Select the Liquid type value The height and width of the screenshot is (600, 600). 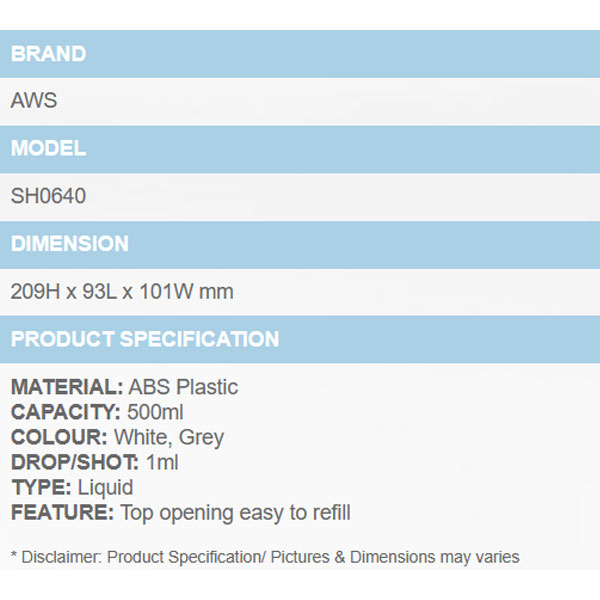(x=105, y=488)
